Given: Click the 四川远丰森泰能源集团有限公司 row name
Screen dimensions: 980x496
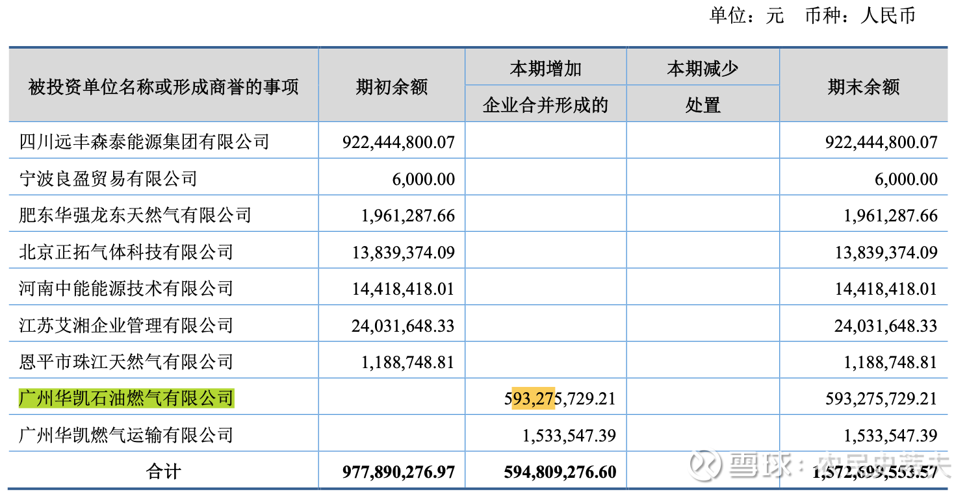Looking at the screenshot, I should click(x=144, y=142).
